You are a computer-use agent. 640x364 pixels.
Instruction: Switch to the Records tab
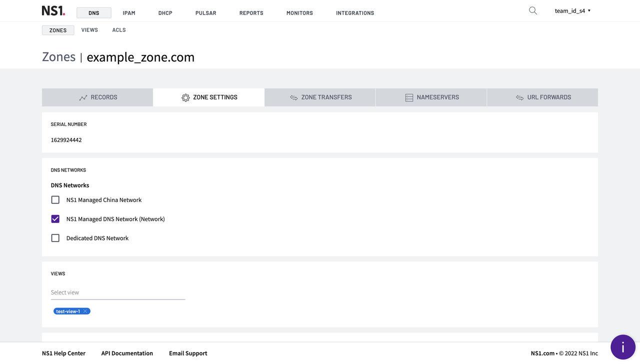pyautogui.click(x=97, y=97)
